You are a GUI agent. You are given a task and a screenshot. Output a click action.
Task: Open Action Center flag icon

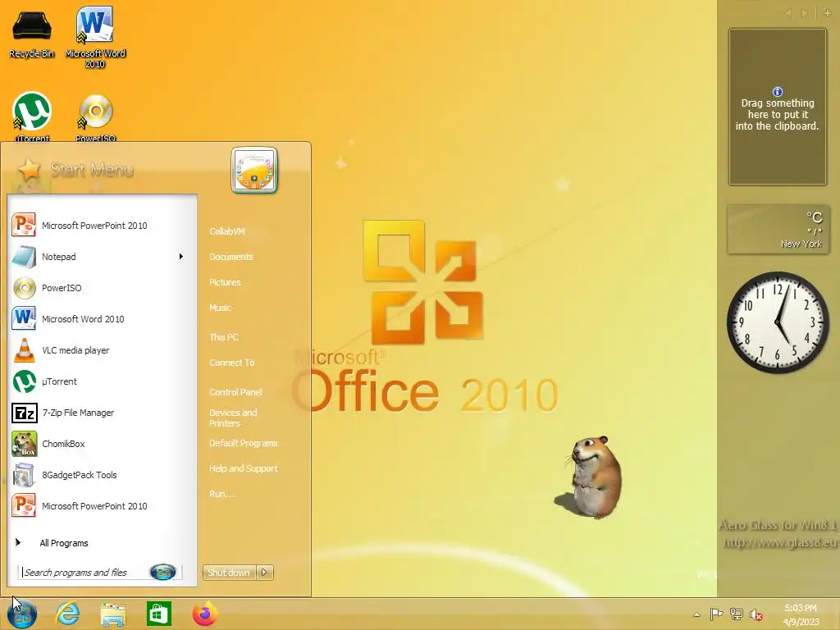(x=716, y=614)
